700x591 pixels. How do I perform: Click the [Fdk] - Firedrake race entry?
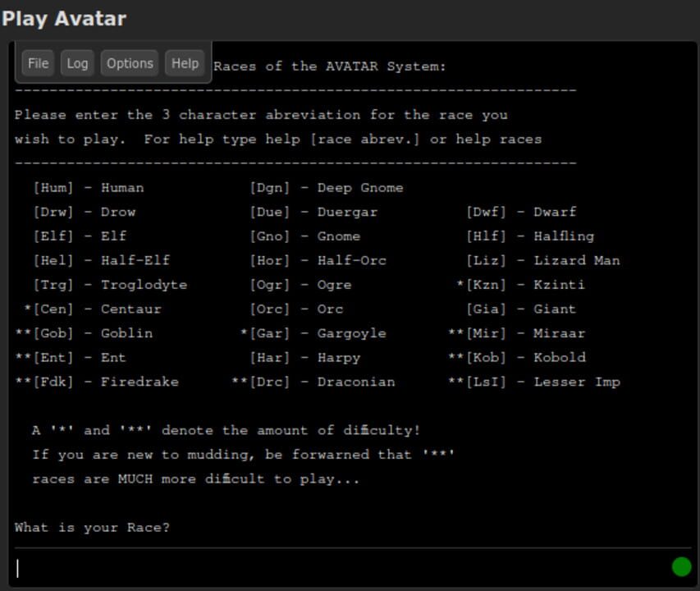(97, 382)
